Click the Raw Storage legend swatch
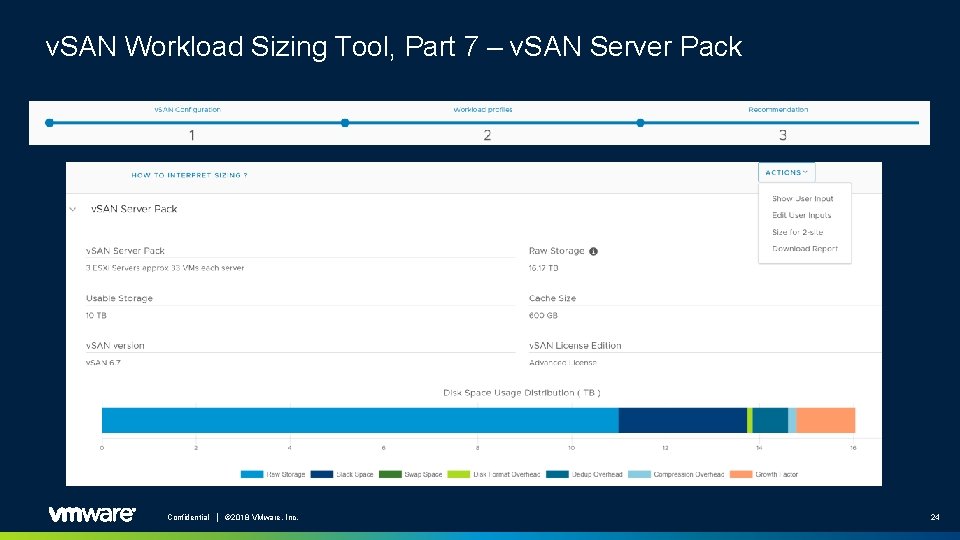 click(252, 474)
